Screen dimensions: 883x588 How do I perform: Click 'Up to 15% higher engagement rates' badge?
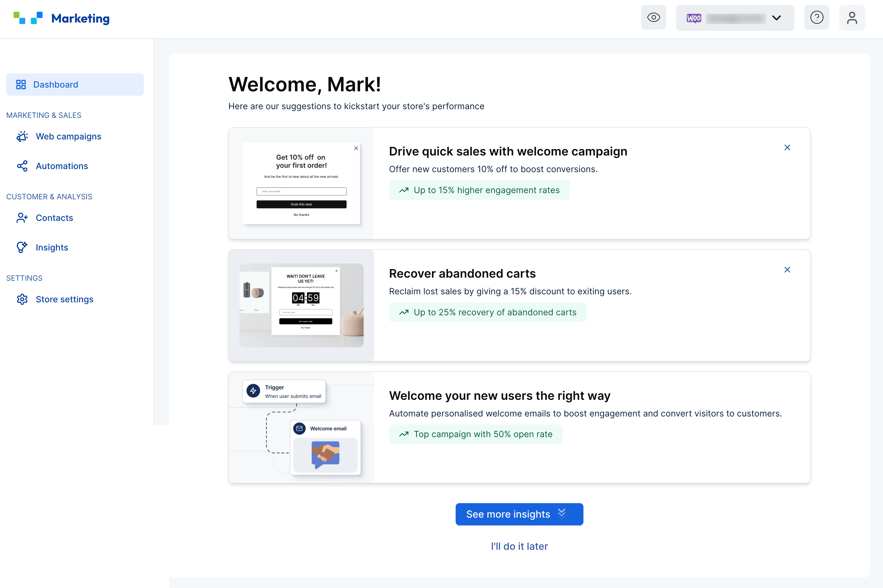(479, 190)
